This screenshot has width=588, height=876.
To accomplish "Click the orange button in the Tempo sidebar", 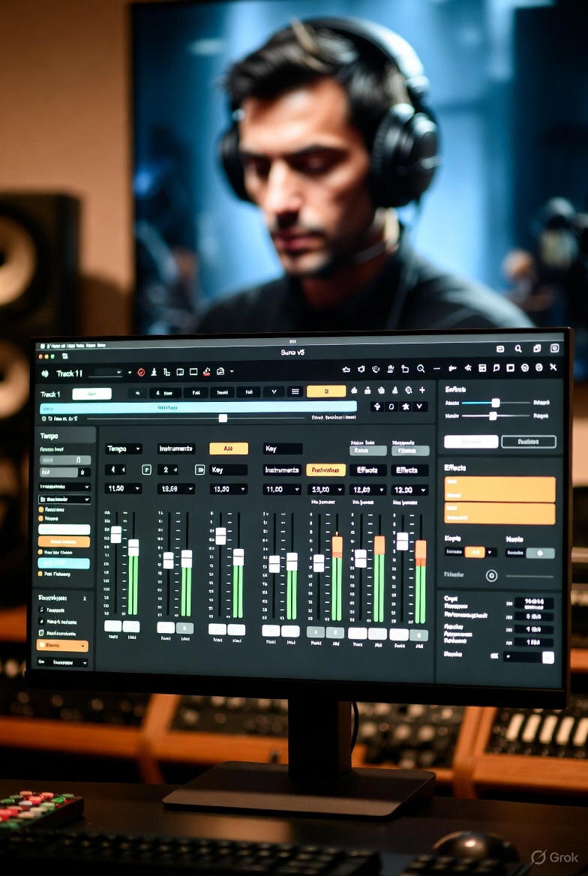I will tap(64, 541).
